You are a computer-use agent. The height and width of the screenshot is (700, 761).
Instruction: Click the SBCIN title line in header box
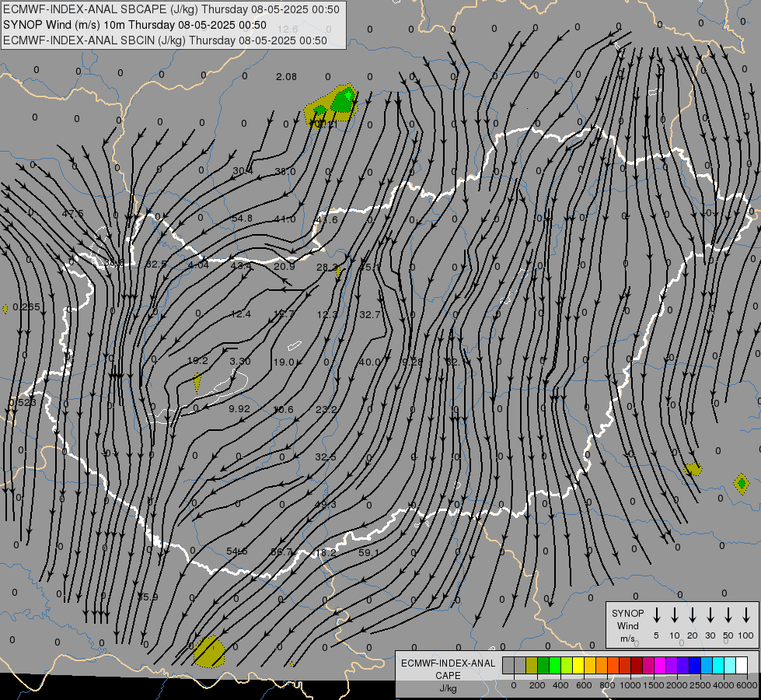click(165, 40)
